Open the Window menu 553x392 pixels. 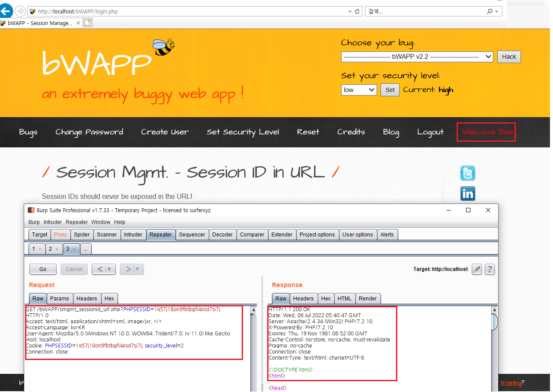[100, 222]
